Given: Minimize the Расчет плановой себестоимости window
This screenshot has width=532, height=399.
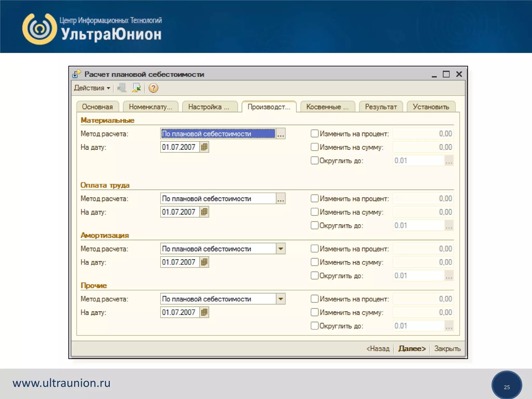Looking at the screenshot, I should click(434, 75).
